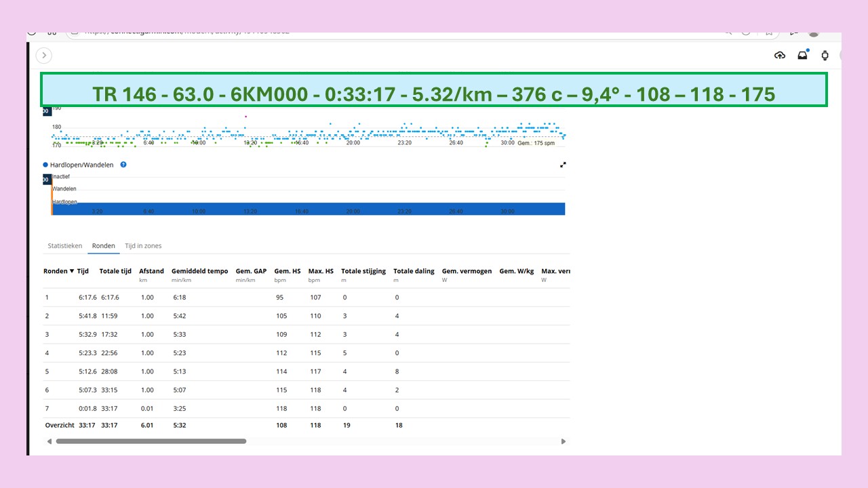This screenshot has width=868, height=488.
Task: Click the Totale daling column header
Action: coord(414,271)
